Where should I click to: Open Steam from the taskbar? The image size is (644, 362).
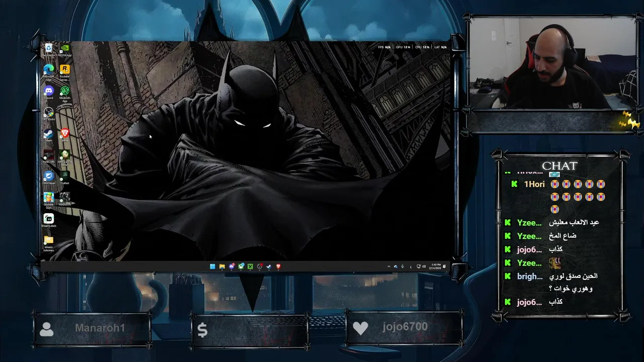269,266
